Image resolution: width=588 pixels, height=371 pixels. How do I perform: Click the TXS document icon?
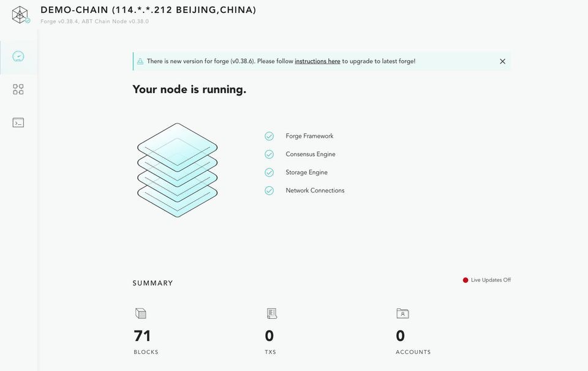point(272,313)
